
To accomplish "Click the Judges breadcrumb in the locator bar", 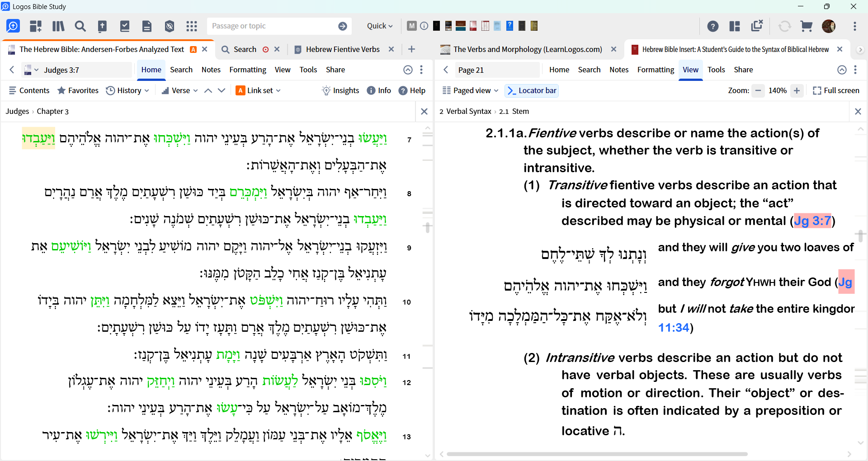I will (x=17, y=111).
